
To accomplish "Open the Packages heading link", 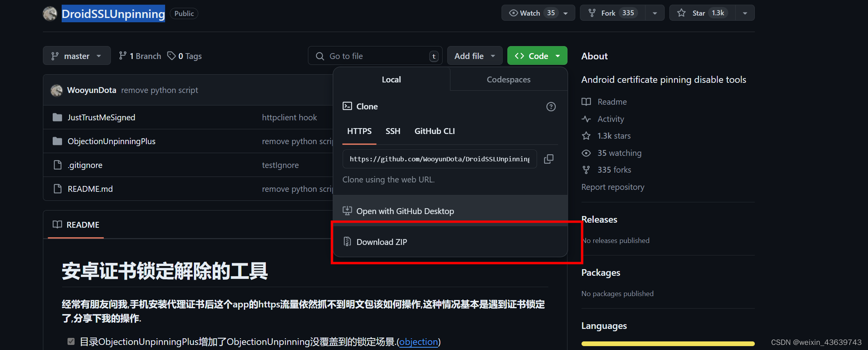I will click(601, 272).
